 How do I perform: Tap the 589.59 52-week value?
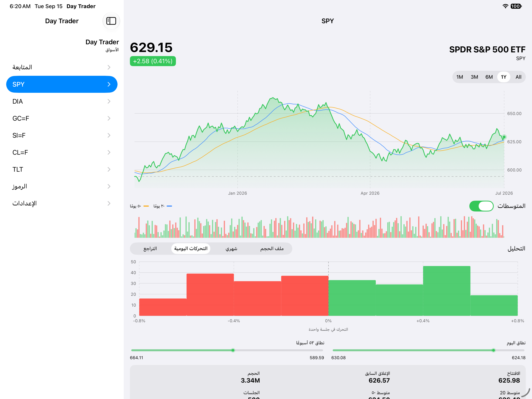317,358
